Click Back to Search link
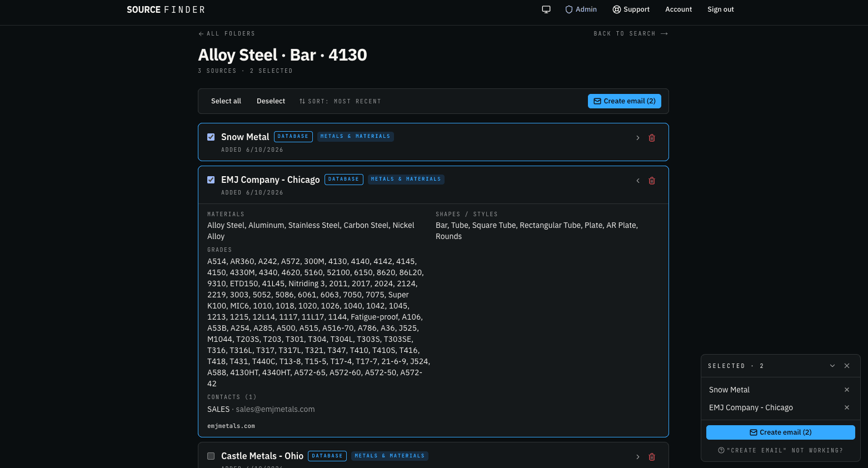Image resolution: width=868 pixels, height=468 pixels. [x=631, y=34]
